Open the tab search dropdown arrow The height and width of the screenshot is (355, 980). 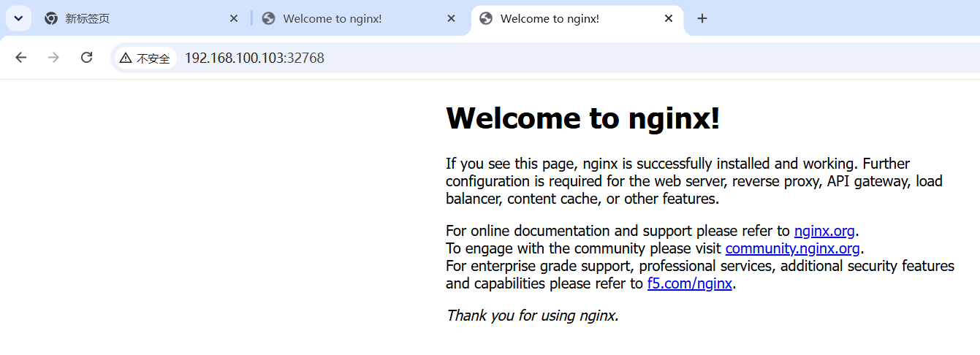tap(18, 18)
